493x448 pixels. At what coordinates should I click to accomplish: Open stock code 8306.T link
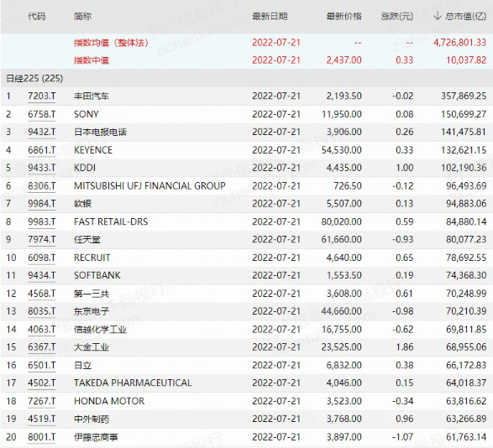point(41,185)
